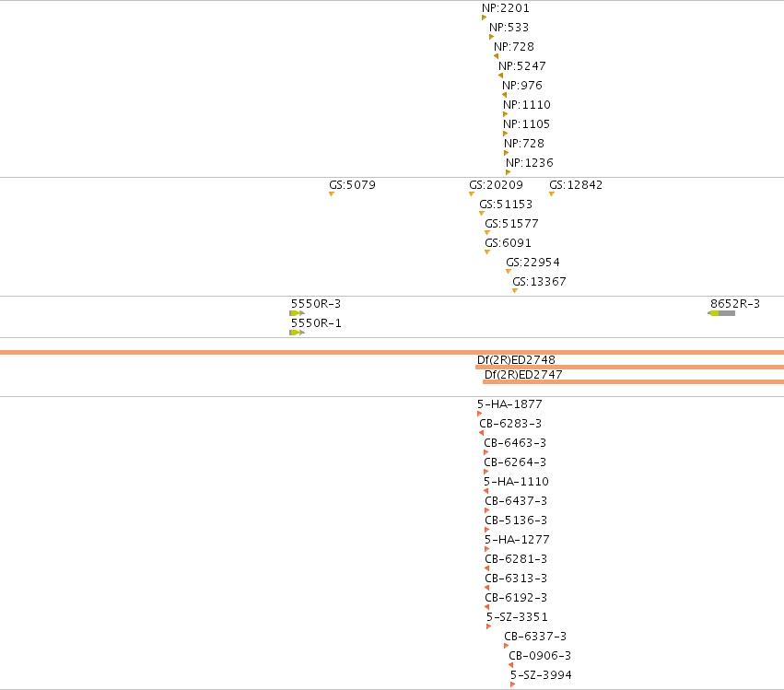Click the triangle marker under GS:12842

click(552, 194)
